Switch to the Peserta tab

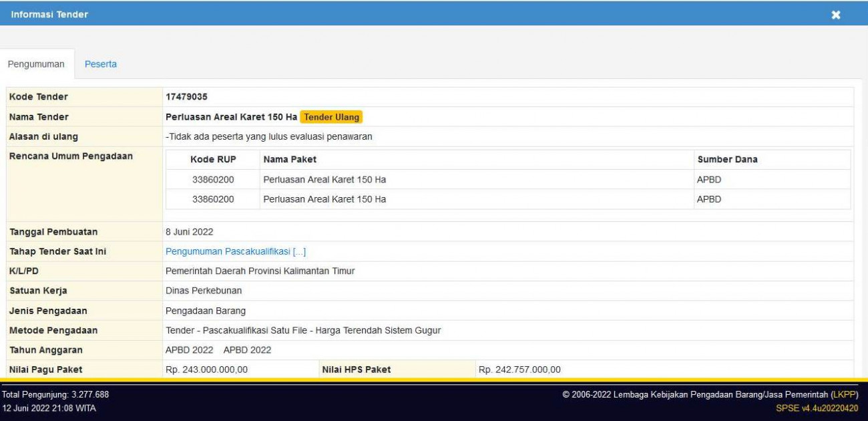[x=100, y=63]
